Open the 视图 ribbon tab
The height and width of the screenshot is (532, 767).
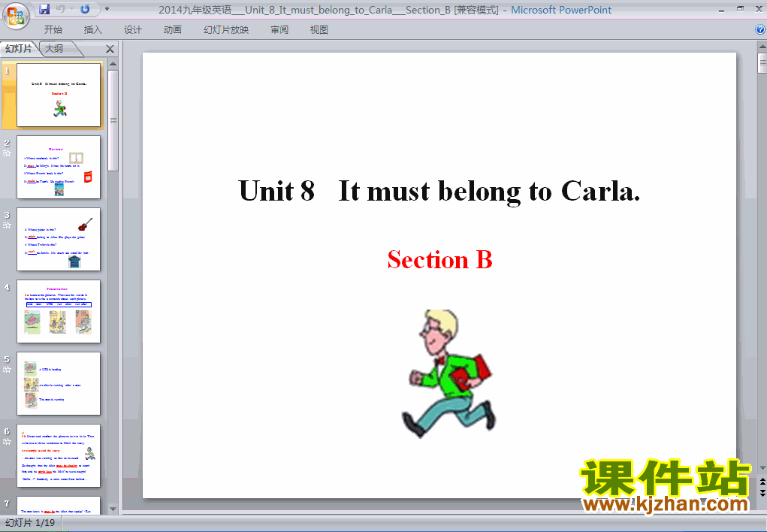click(319, 30)
